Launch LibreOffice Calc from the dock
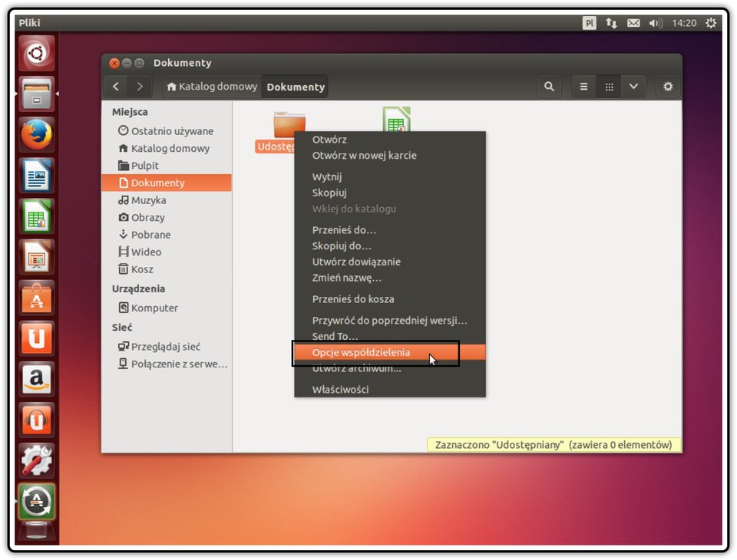737x560 pixels. coord(37,216)
